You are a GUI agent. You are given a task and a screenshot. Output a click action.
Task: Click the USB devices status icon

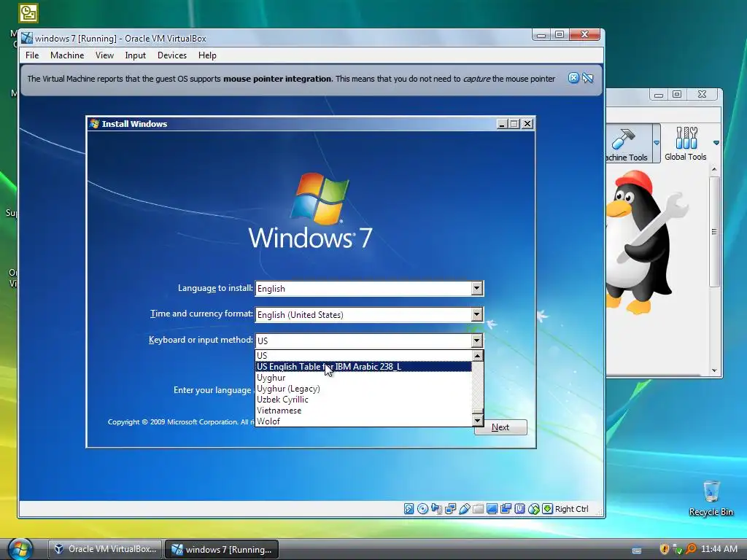[x=464, y=508]
